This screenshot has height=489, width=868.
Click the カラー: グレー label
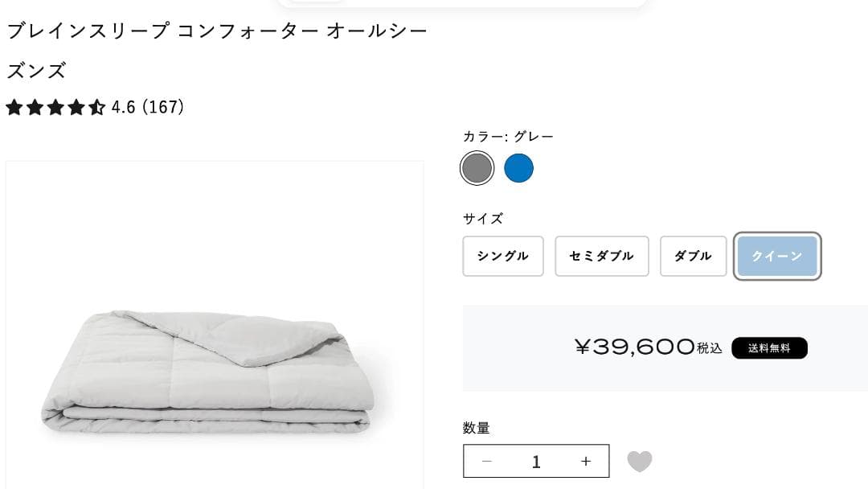click(508, 136)
